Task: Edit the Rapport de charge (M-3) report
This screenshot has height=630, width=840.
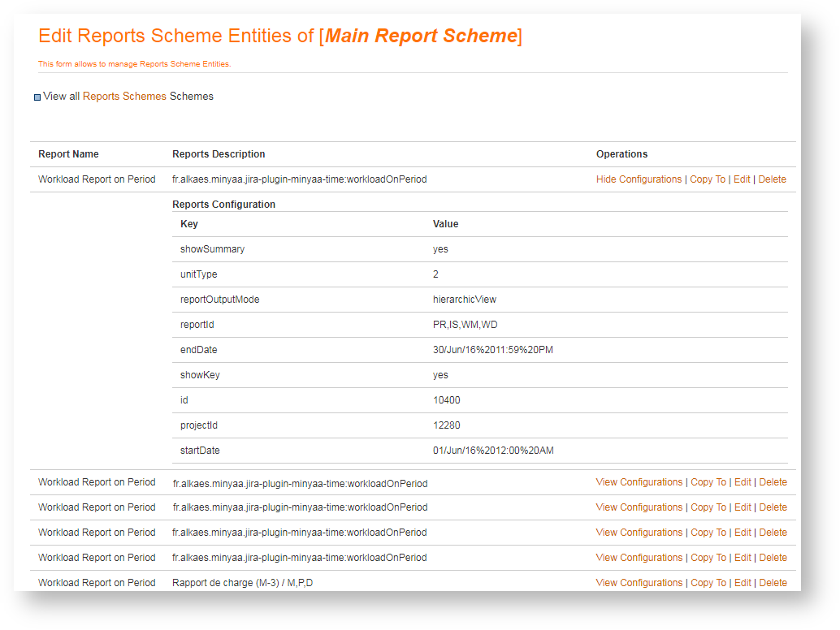Action: (743, 583)
